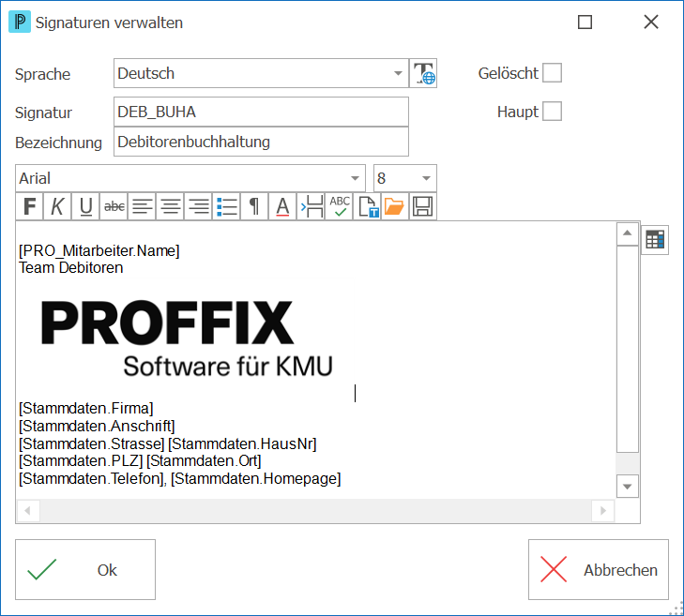684x616 pixels.
Task: Click the document template icon
Action: pyautogui.click(x=367, y=206)
